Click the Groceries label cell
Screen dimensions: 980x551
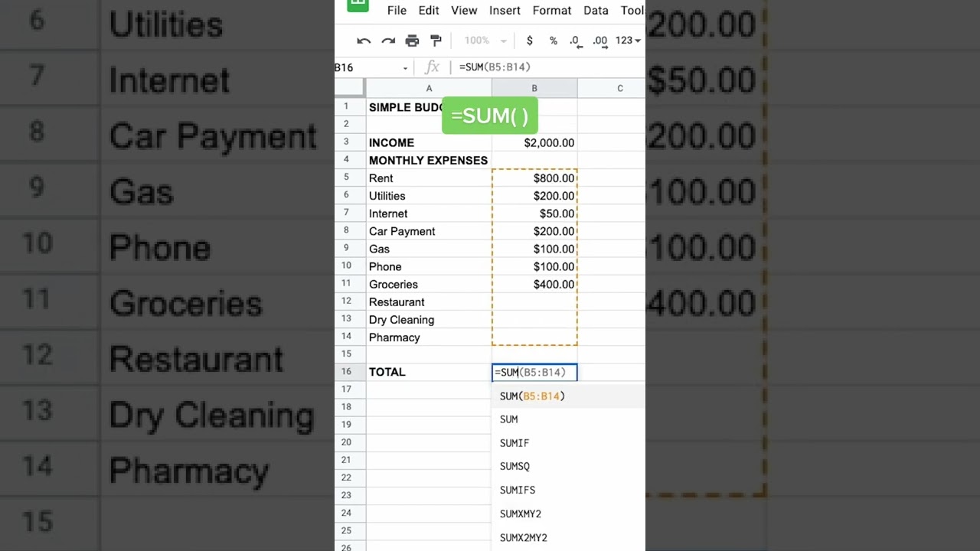[x=429, y=284]
